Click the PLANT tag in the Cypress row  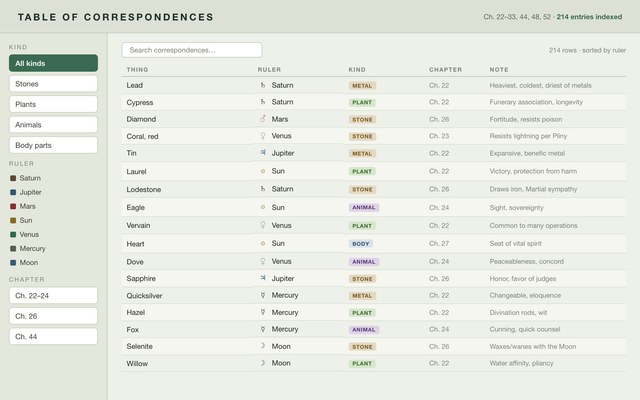click(362, 102)
